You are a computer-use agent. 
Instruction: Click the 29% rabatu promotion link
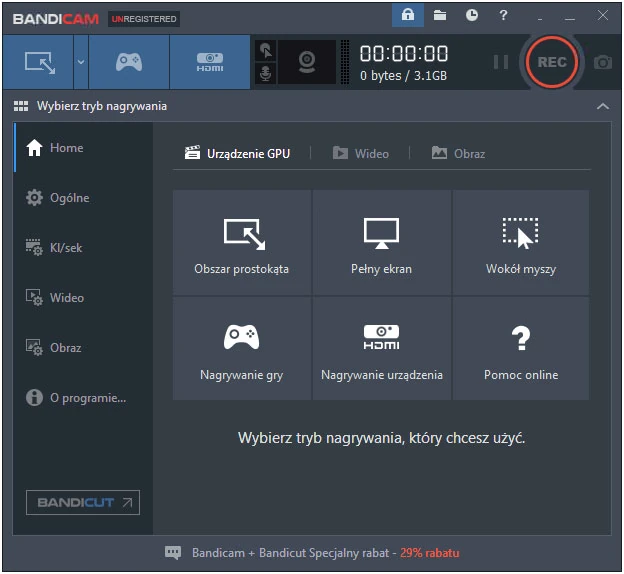click(x=429, y=553)
